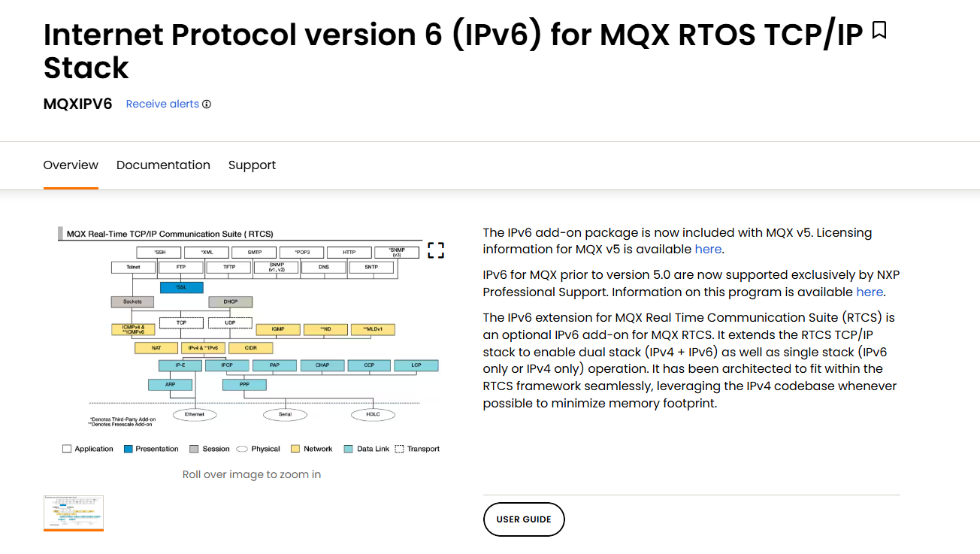
Task: Switch to the Overview tab
Action: pos(71,165)
